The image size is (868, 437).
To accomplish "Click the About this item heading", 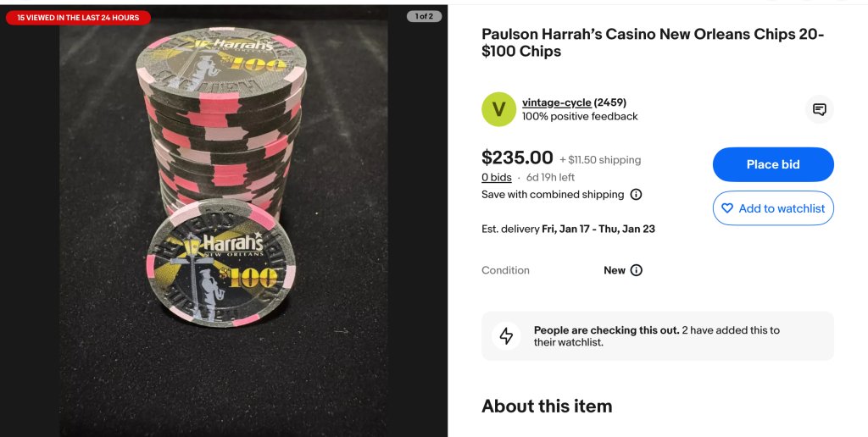I will coord(547,406).
